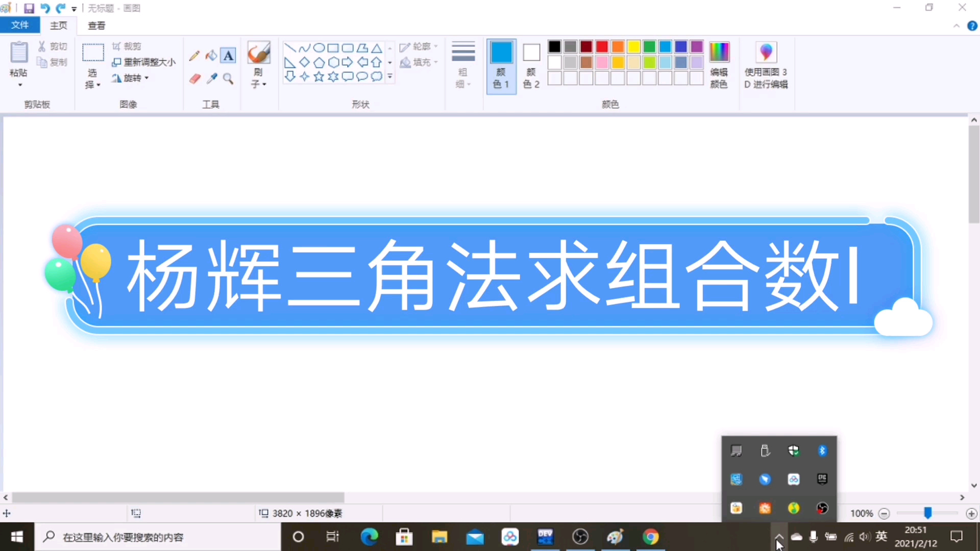Image resolution: width=980 pixels, height=551 pixels.
Task: Switch to the 查看 ribbon tab
Action: [x=96, y=25]
